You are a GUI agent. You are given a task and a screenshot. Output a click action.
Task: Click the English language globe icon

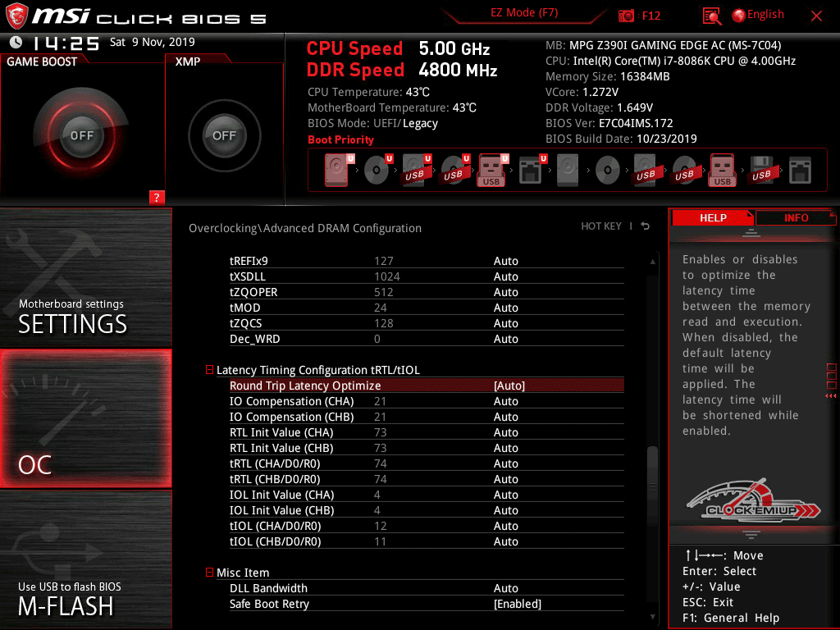(738, 16)
